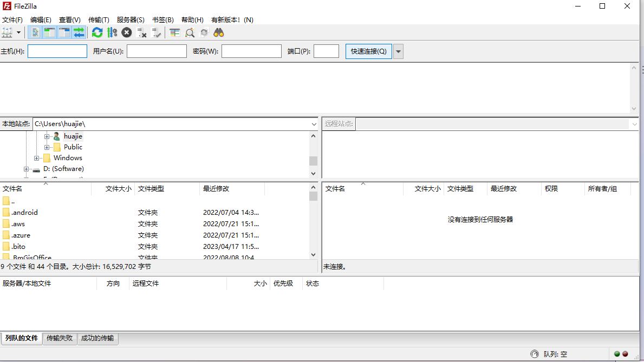Screen dimensions: 644x362
Task: Switch to the 传输失败 tab
Action: [60, 338]
